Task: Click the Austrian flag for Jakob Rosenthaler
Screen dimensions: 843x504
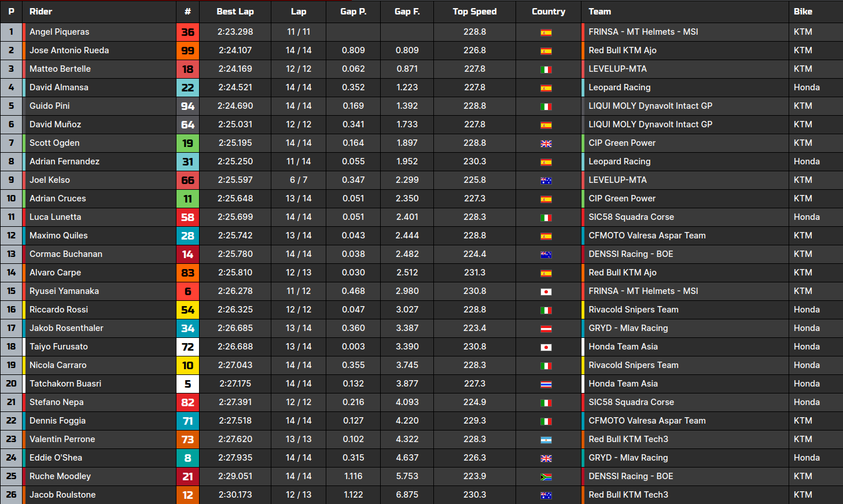Action: (546, 329)
